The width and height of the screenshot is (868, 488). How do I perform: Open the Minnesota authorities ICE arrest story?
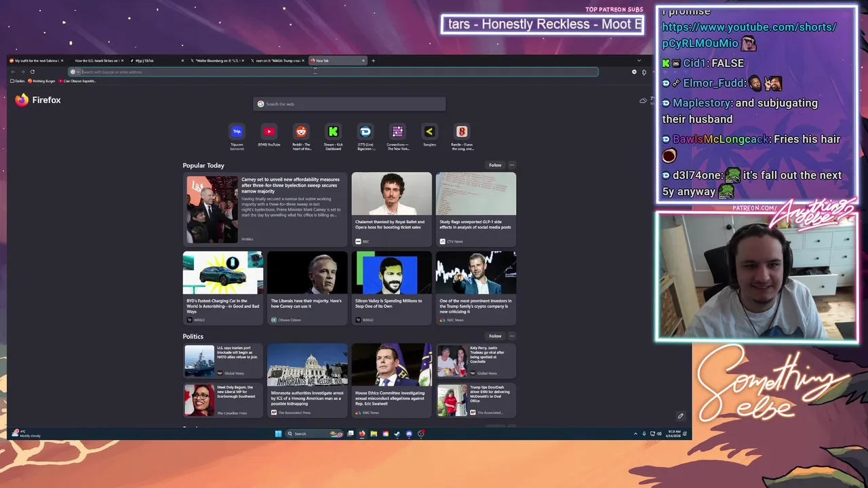(x=307, y=380)
